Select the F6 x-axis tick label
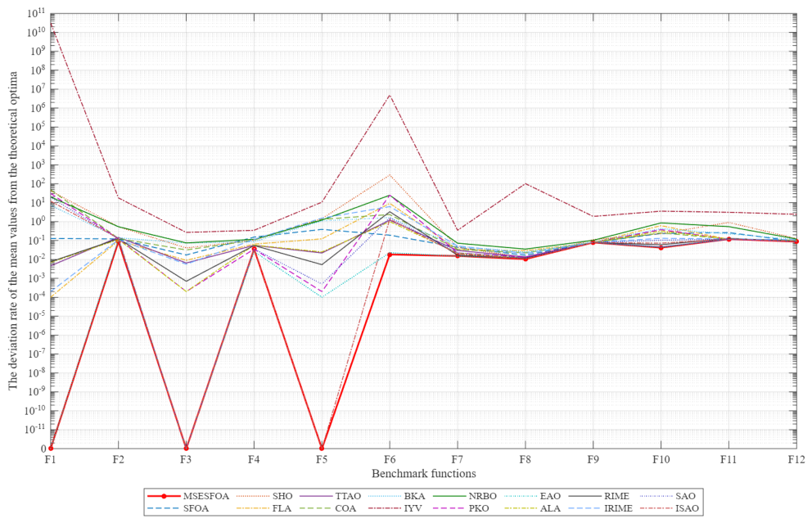The height and width of the screenshot is (523, 812). (390, 459)
